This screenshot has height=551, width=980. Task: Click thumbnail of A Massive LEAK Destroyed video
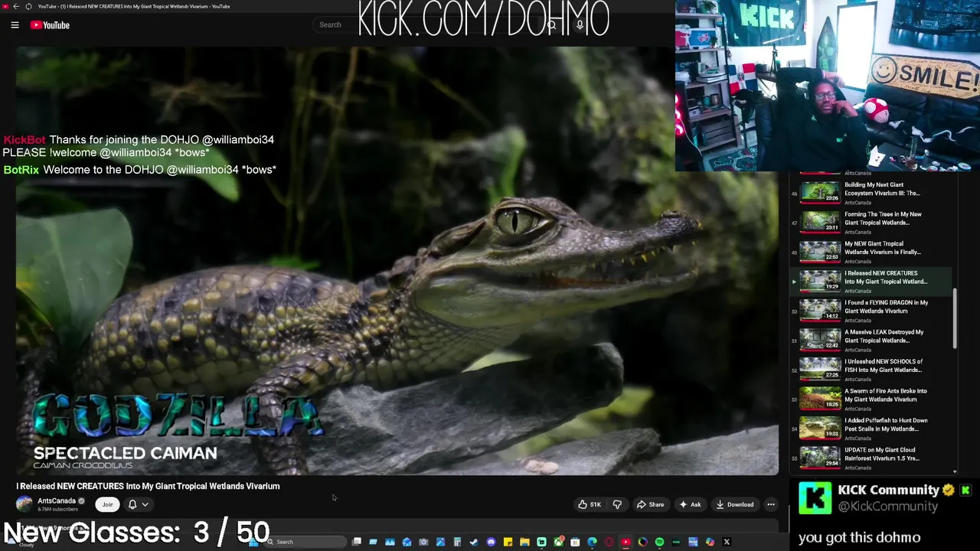pyautogui.click(x=820, y=340)
